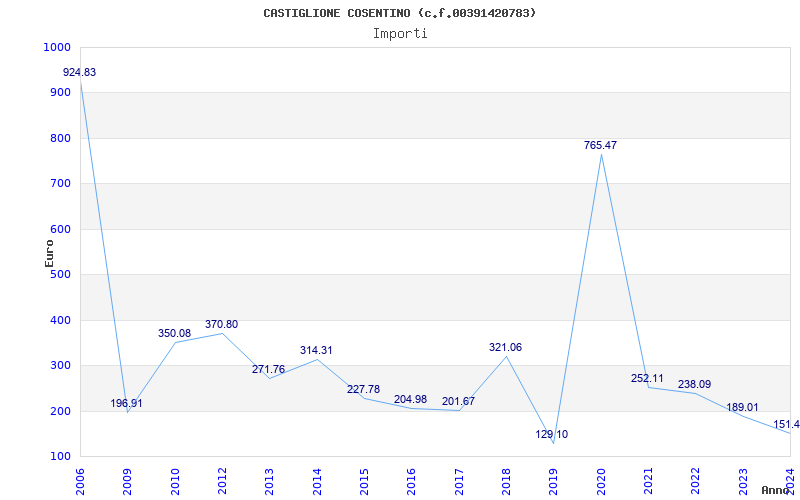Click the 321.06 data label
Viewport: 800px width, 500px height.
pos(505,347)
